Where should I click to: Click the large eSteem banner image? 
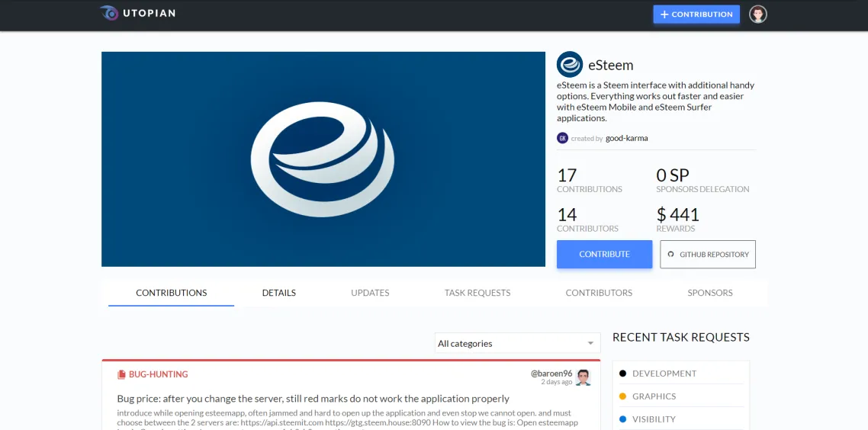point(323,159)
